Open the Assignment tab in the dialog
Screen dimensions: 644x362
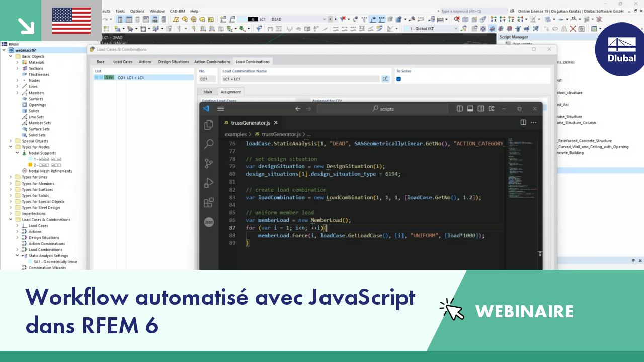point(231,92)
